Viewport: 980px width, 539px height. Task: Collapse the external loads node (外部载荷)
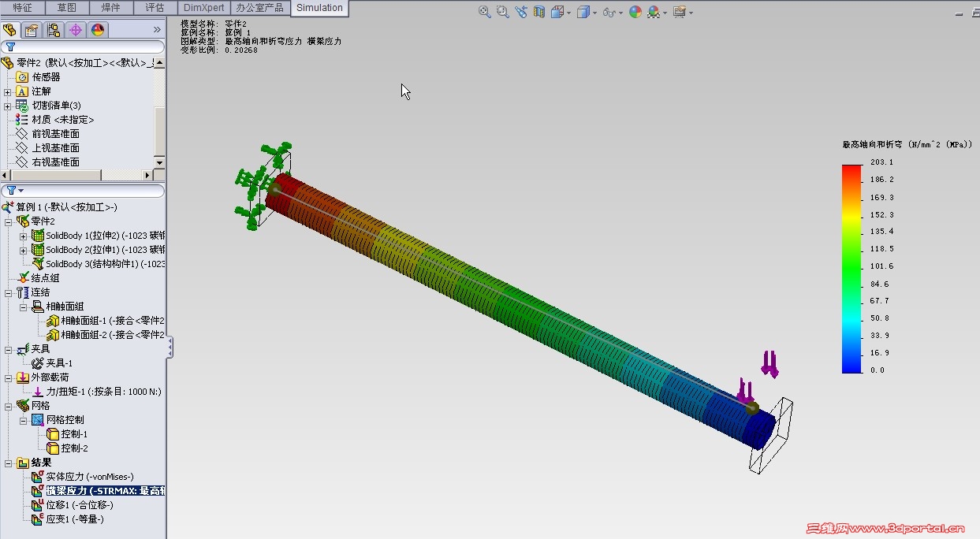click(9, 377)
